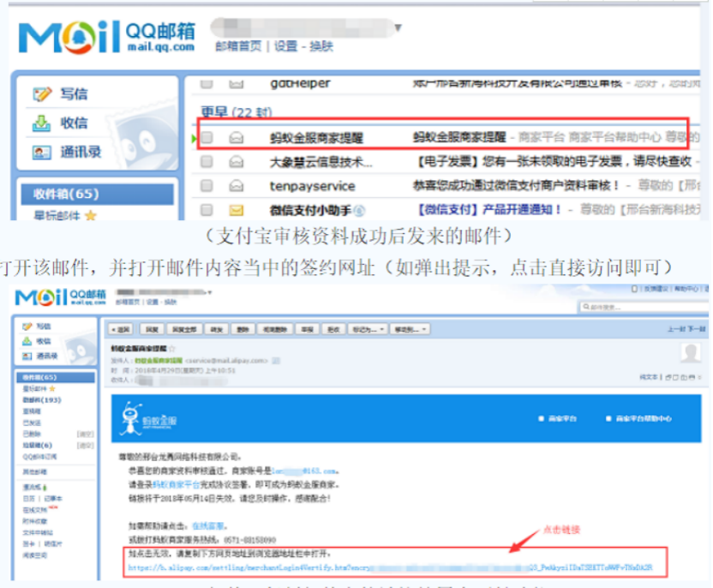The width and height of the screenshot is (713, 588).
Task: Click 写信 compose icon in inbox list screenshot
Action: click(x=42, y=94)
